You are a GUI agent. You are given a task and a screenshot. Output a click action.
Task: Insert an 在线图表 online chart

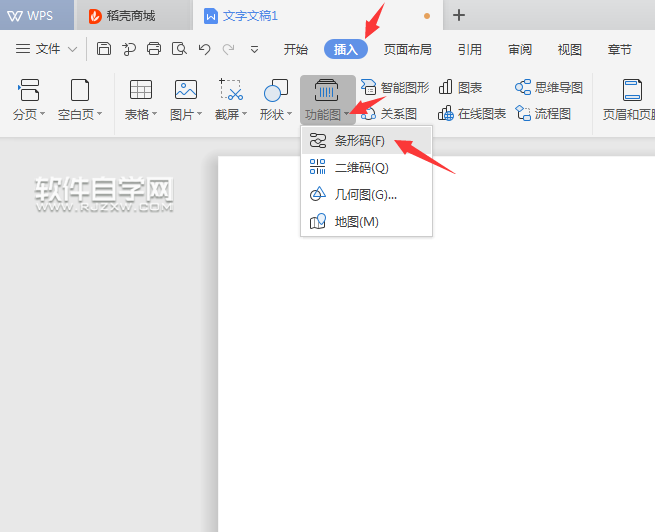click(472, 114)
